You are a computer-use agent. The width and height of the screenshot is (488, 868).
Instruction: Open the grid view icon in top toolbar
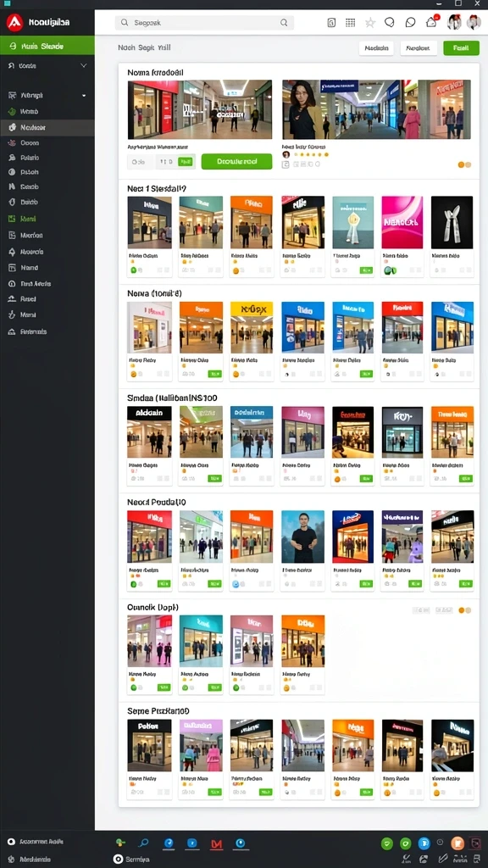tap(350, 23)
